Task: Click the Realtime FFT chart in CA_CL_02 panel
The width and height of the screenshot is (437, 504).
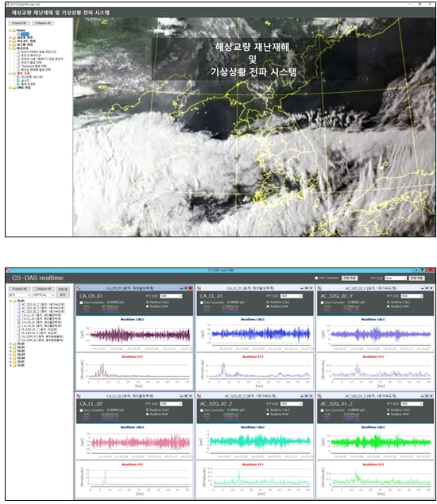Action: (x=134, y=479)
